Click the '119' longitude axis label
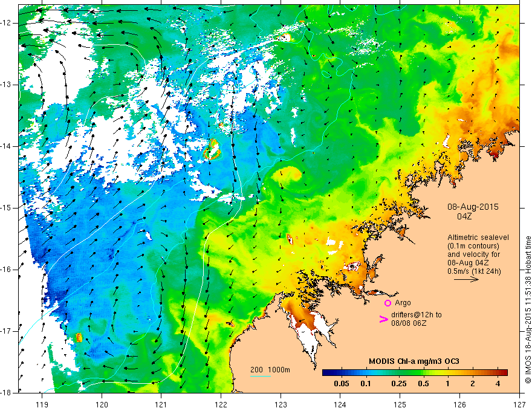Image resolution: width=532 pixels, height=411 pixels. coord(42,404)
